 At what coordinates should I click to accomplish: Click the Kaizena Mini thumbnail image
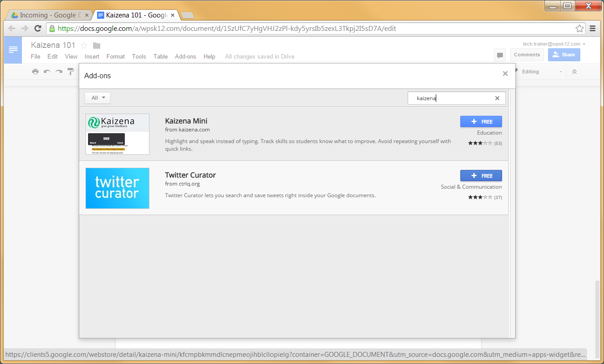(x=117, y=134)
